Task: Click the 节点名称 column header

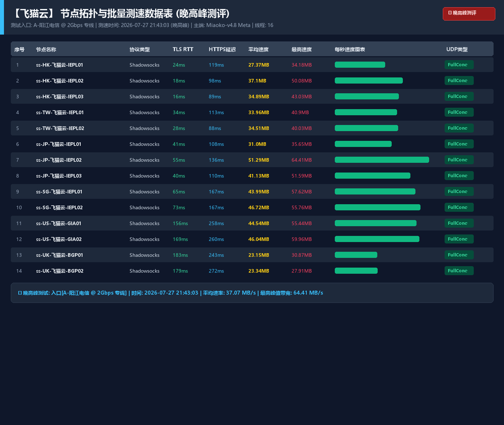Action: pyautogui.click(x=46, y=49)
